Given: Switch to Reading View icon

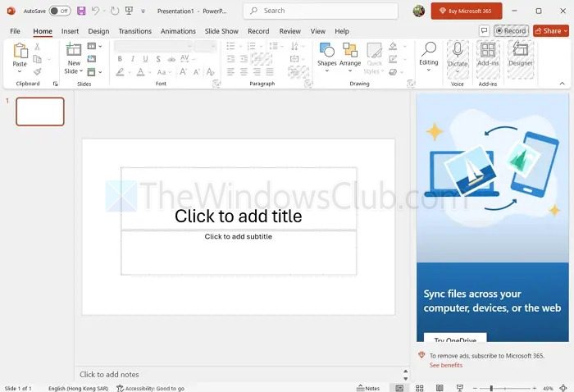Looking at the screenshot, I should (440, 388).
